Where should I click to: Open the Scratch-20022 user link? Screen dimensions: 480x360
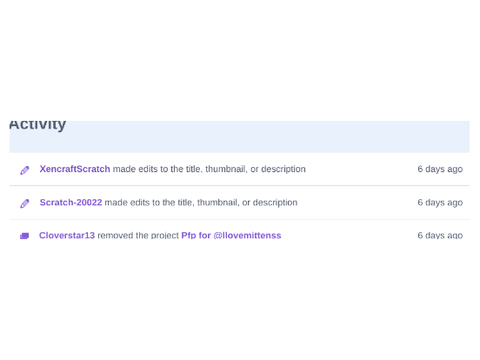(71, 202)
